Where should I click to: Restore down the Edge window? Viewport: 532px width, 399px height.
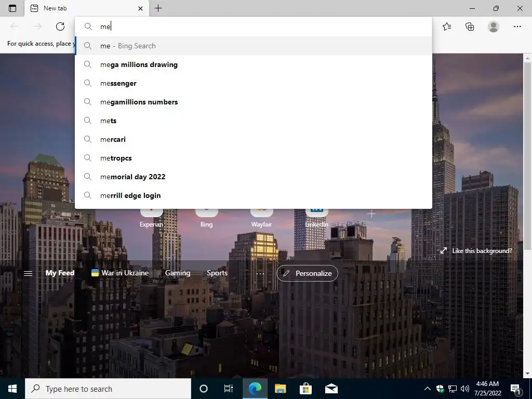[x=496, y=8]
